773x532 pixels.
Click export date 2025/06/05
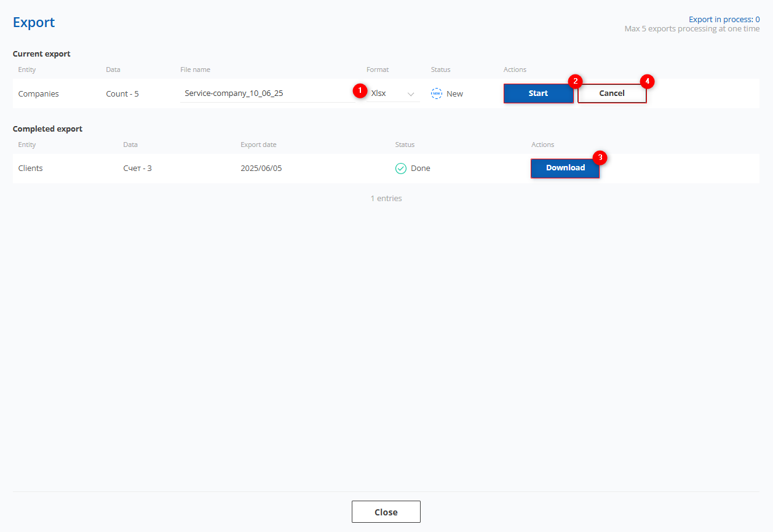261,168
